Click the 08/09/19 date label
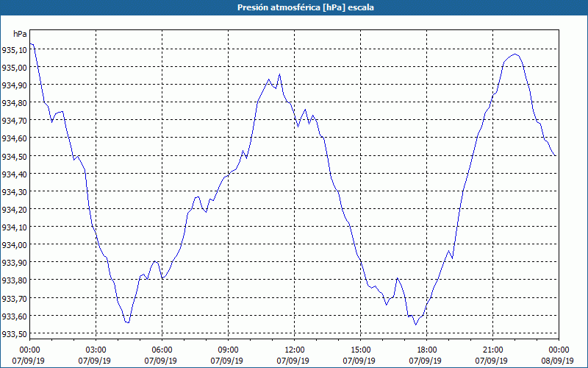Viewport: 588px width, 368px height. pos(558,361)
